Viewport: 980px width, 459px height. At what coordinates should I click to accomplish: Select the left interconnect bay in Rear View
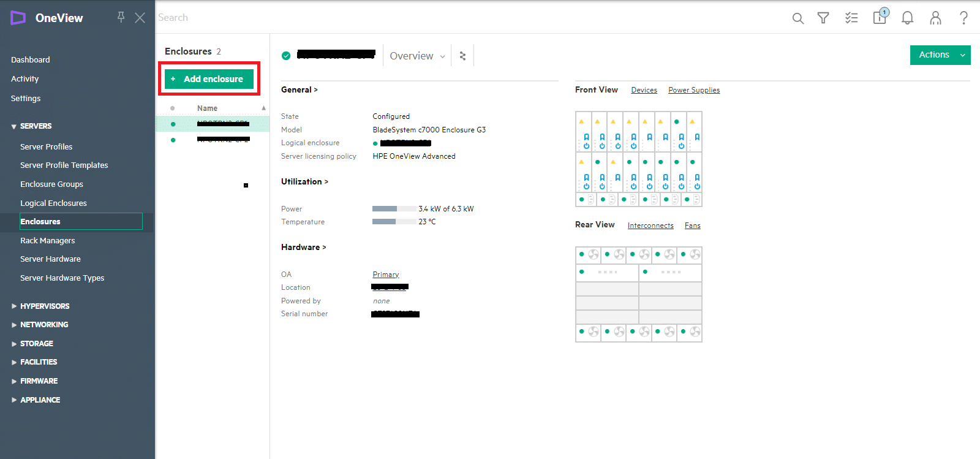coord(607,272)
